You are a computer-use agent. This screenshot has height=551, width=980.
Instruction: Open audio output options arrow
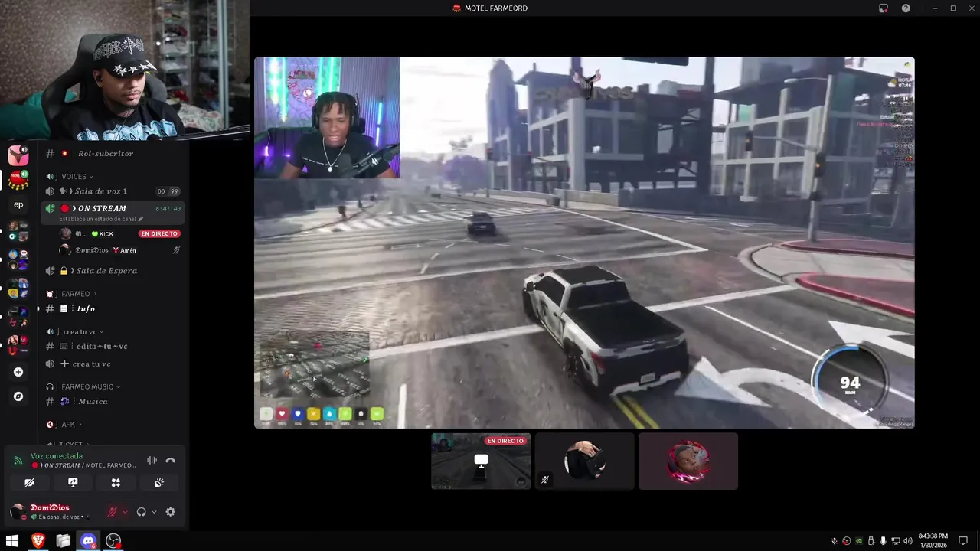154,512
